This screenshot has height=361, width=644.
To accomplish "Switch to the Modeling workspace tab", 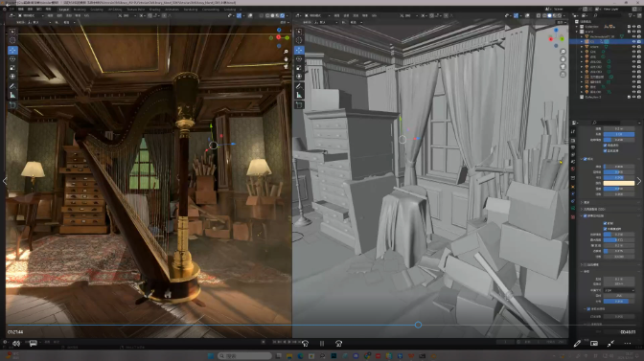I will click(x=80, y=9).
